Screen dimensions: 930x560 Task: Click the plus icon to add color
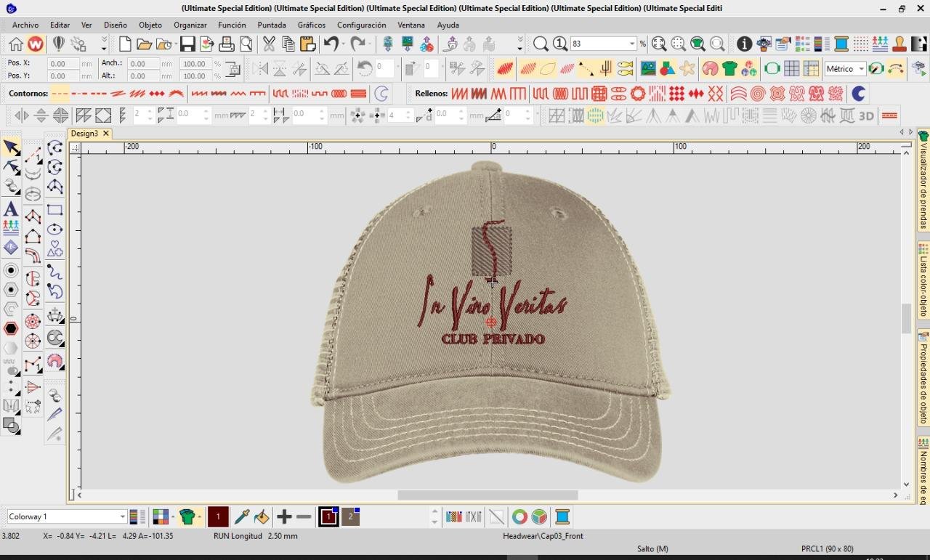pyautogui.click(x=284, y=517)
